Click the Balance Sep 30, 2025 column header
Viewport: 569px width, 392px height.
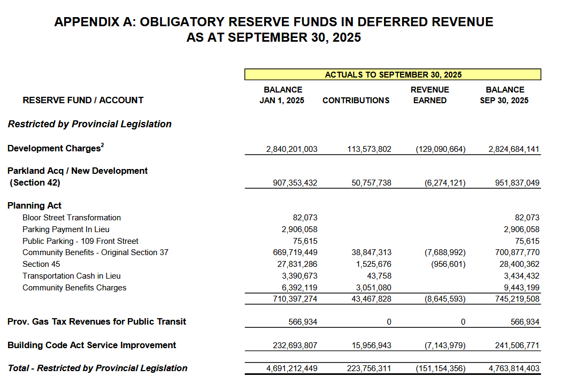[x=505, y=95]
